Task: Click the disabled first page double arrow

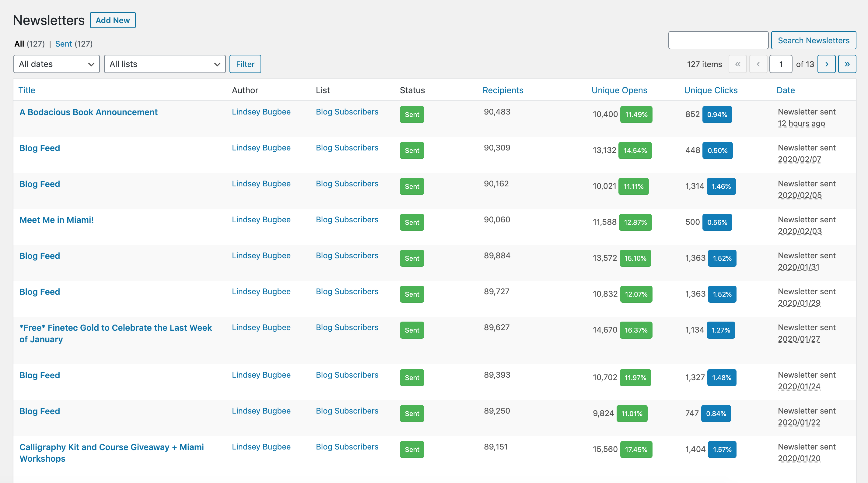Action: tap(738, 64)
